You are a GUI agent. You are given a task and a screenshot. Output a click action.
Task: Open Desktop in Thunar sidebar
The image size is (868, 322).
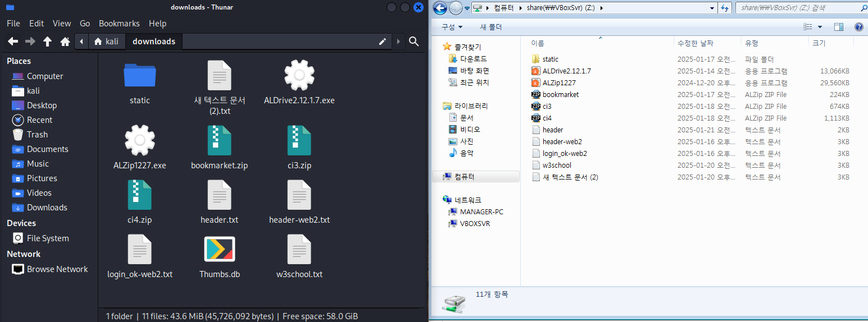pos(42,105)
